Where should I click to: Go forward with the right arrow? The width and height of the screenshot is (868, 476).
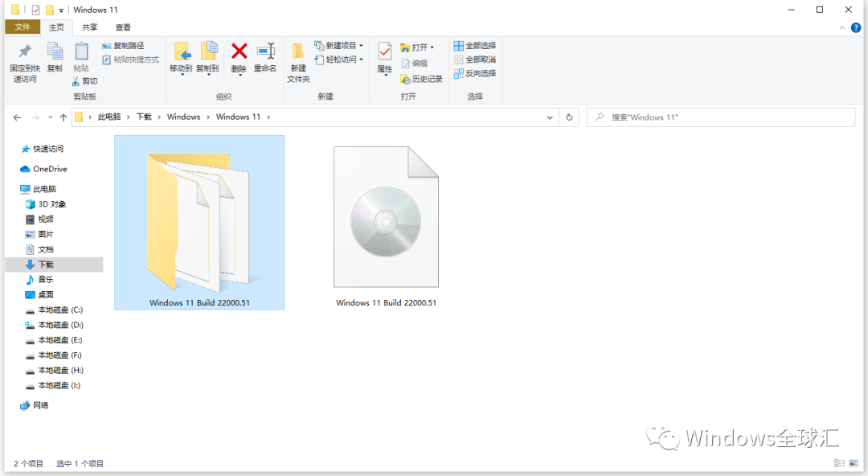click(x=35, y=117)
